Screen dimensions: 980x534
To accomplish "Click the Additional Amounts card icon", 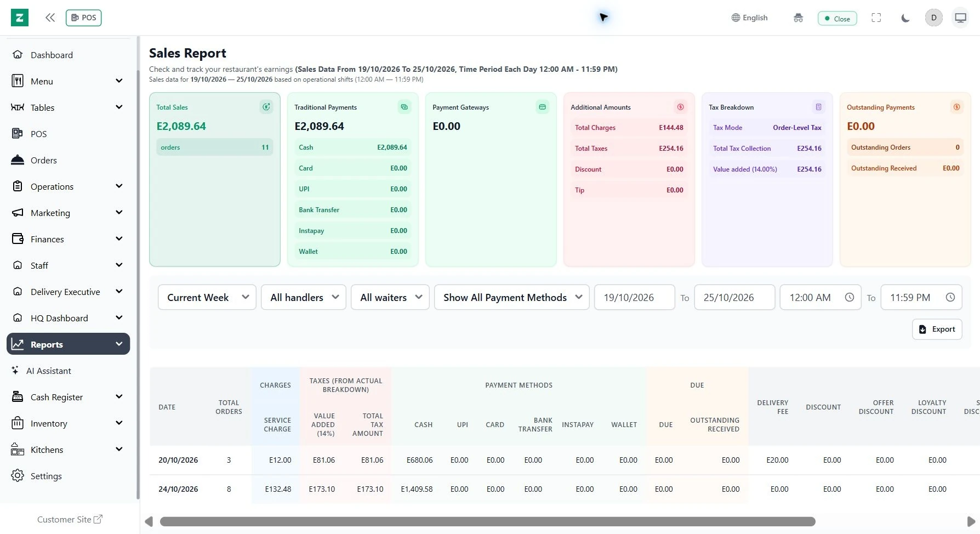I will 680,107.
